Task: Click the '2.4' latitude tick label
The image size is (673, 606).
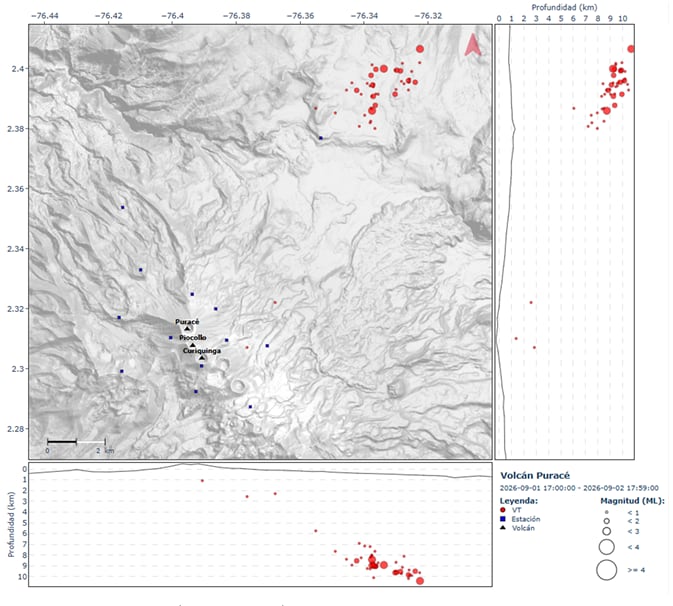Action: (19, 69)
